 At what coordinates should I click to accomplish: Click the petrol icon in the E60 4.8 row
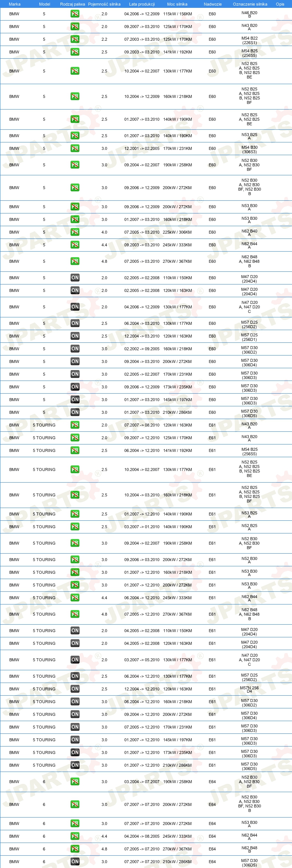(75, 261)
